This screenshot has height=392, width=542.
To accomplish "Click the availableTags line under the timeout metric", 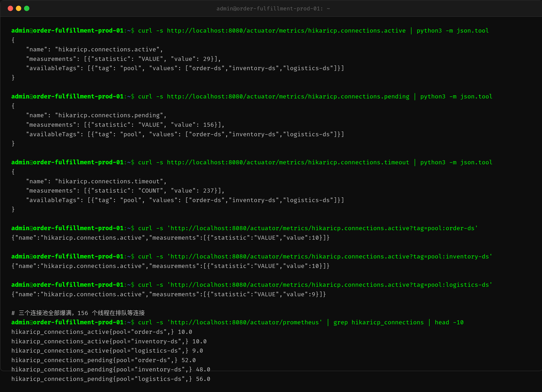I will 185,200.
